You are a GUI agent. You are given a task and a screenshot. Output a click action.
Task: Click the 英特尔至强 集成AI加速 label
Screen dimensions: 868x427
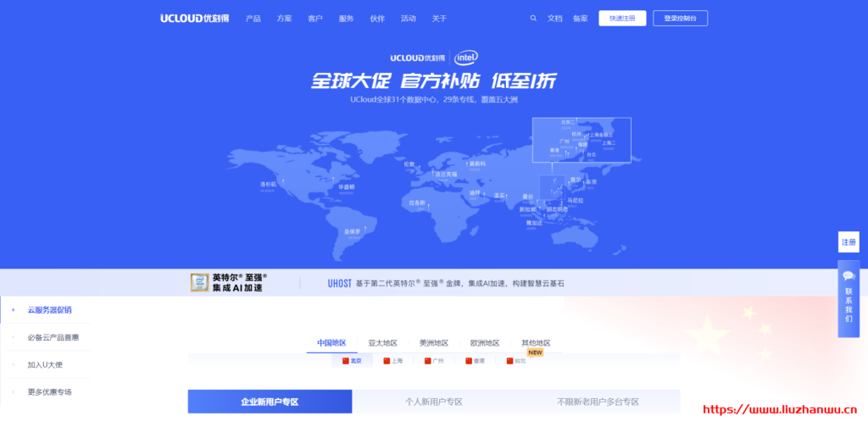239,283
